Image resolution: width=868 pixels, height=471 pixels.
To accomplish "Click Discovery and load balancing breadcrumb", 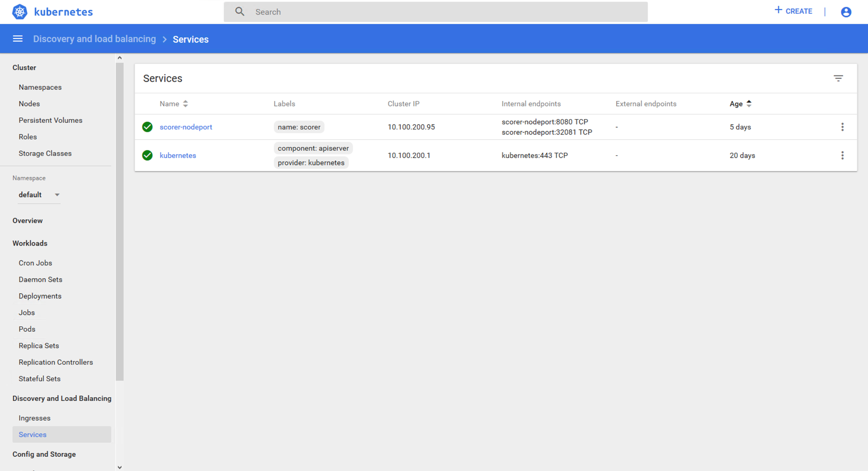I will click(94, 39).
